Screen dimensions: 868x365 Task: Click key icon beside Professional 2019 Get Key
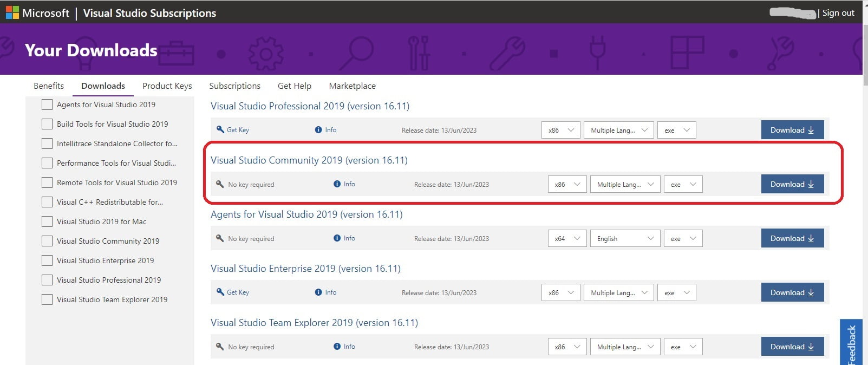pyautogui.click(x=220, y=129)
